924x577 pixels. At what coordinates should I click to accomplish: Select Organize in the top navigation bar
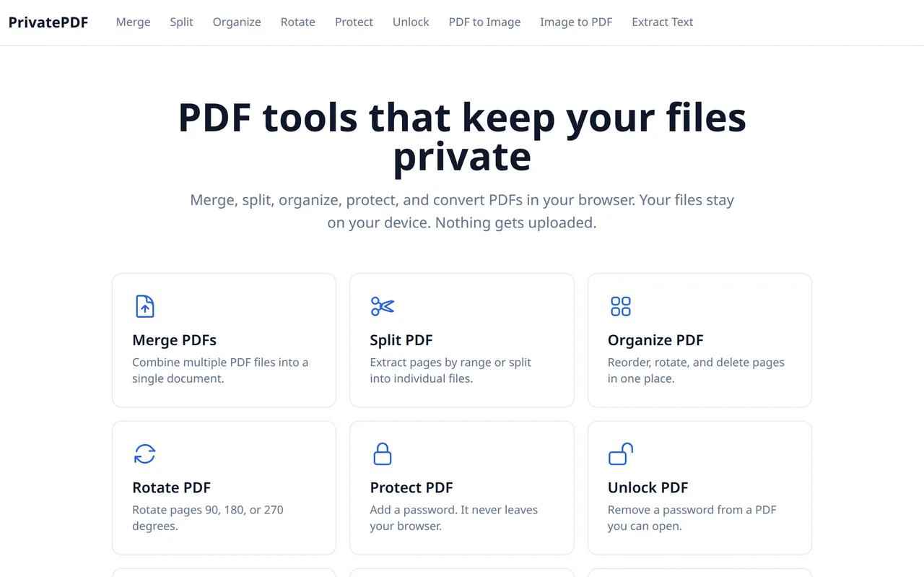(237, 22)
